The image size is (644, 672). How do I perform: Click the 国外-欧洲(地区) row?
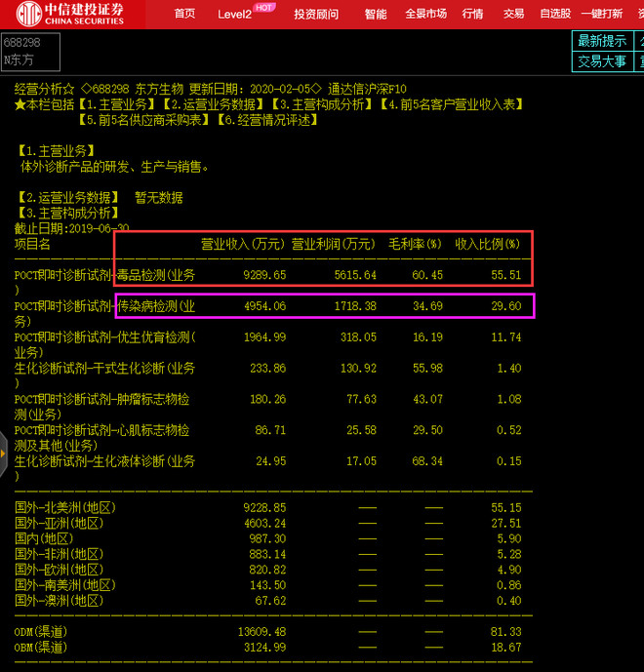pos(268,570)
